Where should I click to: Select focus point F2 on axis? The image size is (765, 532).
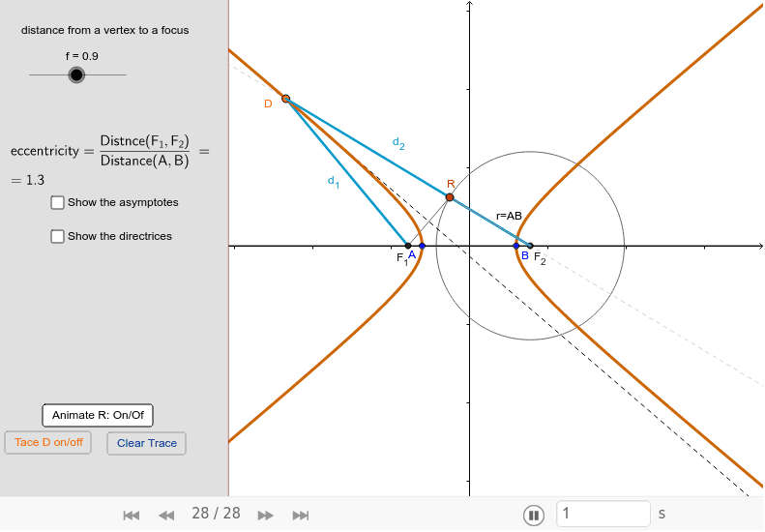[x=530, y=246]
